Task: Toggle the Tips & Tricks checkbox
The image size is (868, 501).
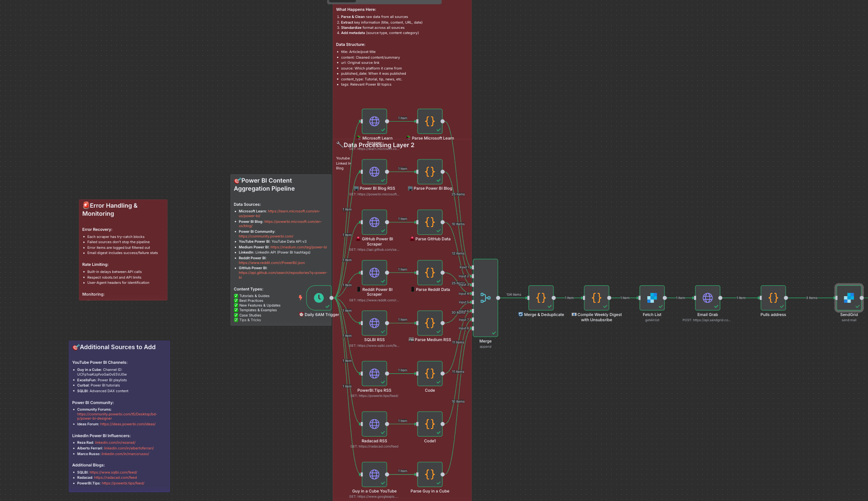Action: (x=236, y=320)
